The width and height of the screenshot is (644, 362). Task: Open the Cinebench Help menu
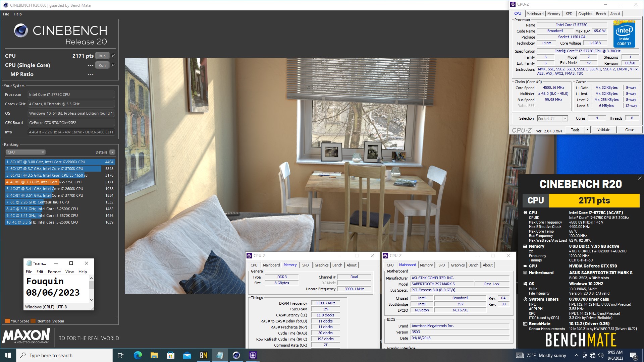[18, 14]
